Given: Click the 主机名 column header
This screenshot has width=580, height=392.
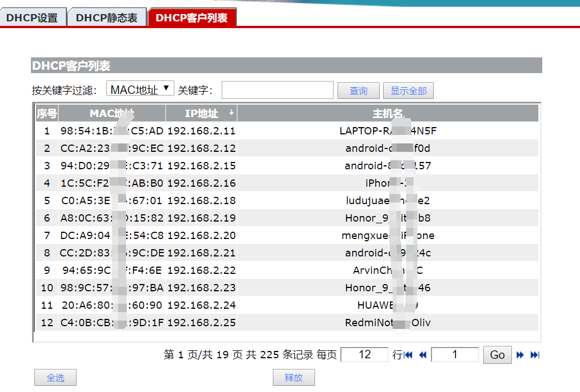Looking at the screenshot, I should click(388, 113).
